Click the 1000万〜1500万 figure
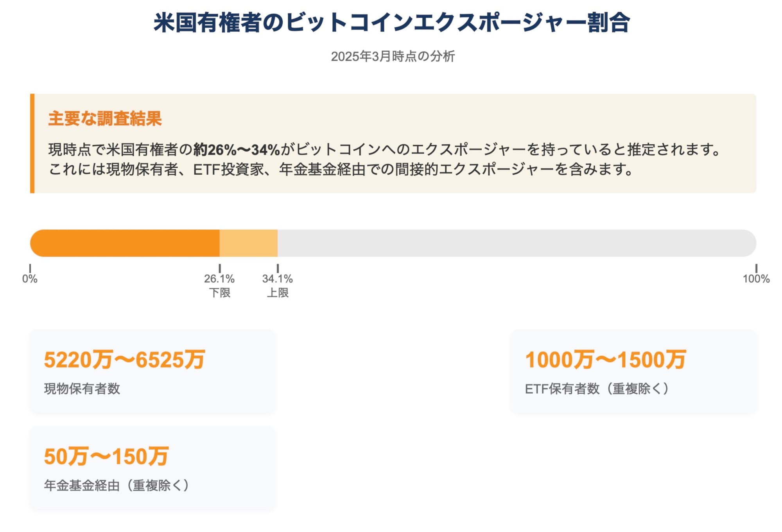782x532 pixels. click(x=605, y=360)
